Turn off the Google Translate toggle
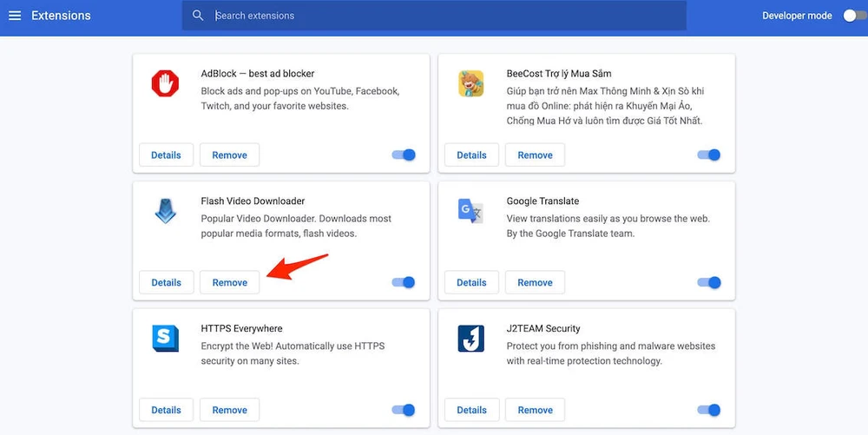 point(709,282)
